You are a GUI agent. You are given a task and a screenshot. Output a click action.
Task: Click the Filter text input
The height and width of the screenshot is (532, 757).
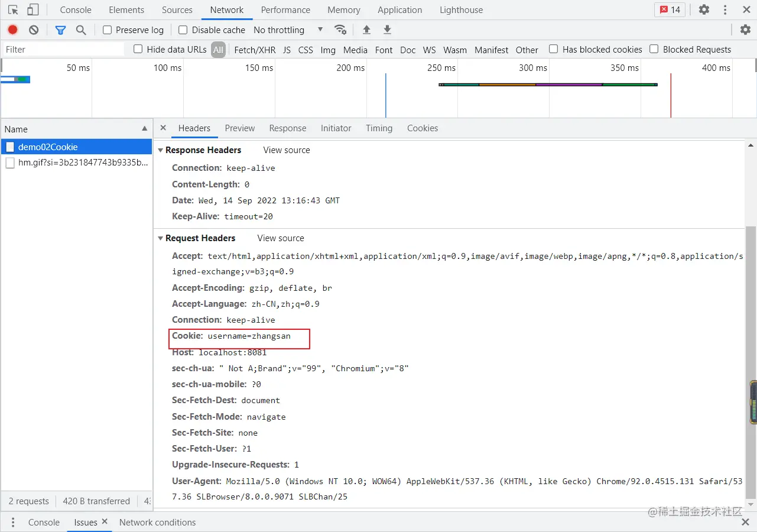64,49
